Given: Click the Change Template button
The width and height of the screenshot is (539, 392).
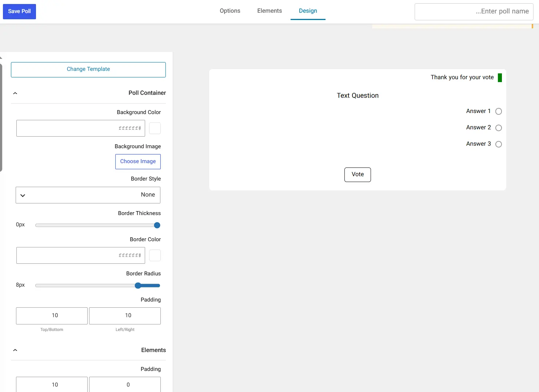Looking at the screenshot, I should point(88,69).
